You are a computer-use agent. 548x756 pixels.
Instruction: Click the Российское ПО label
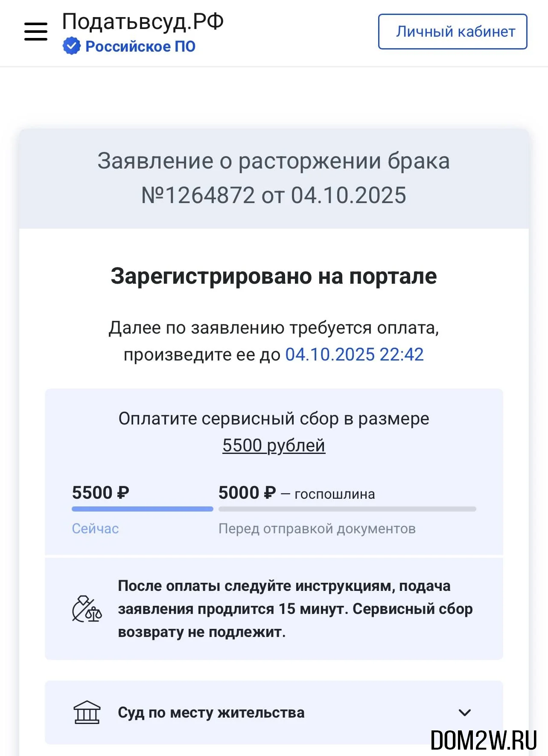pyautogui.click(x=140, y=47)
